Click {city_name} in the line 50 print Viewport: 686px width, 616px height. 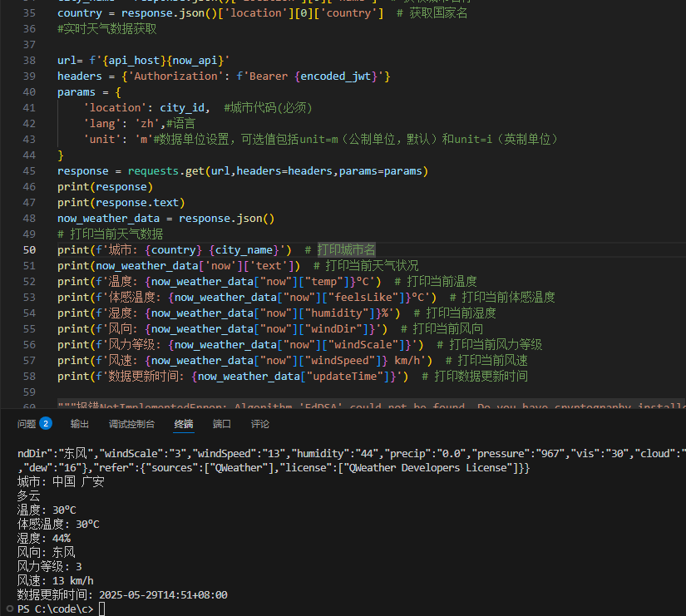244,250
